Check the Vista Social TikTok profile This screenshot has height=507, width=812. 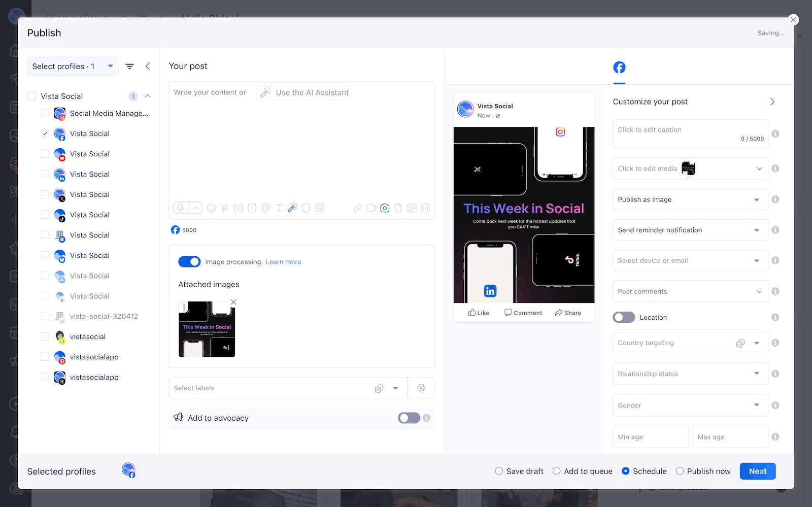coord(45,215)
